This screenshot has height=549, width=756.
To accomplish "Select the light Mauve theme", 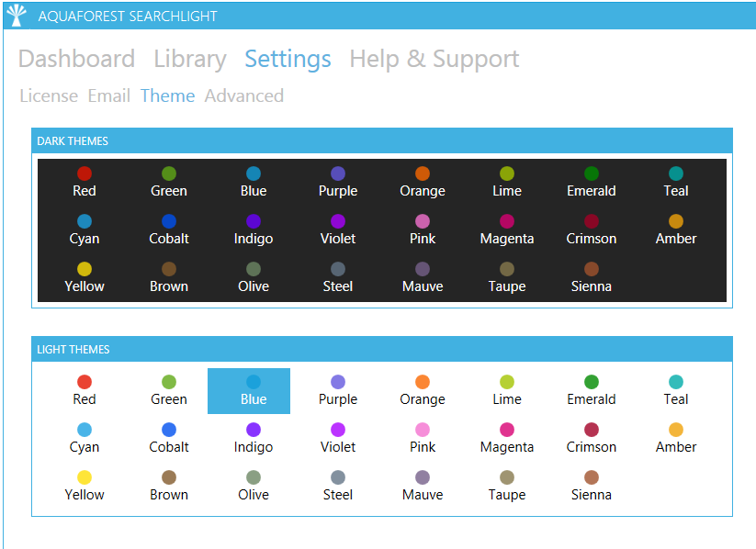I will click(422, 485).
